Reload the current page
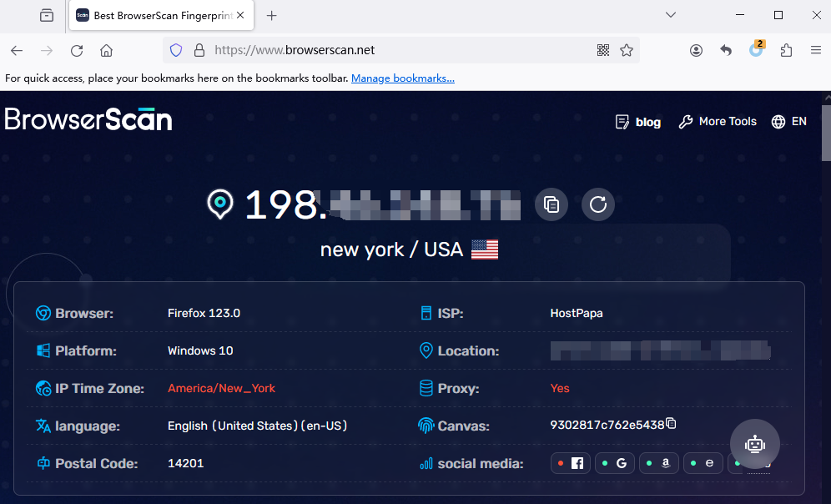 click(77, 50)
